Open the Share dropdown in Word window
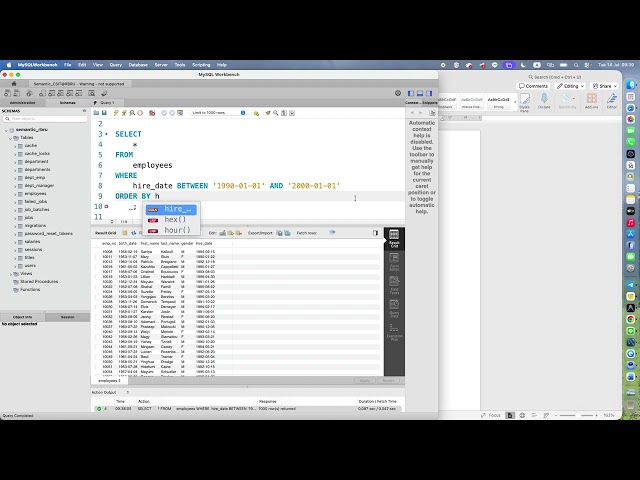Image resolution: width=640 pixels, height=480 pixels. [604, 86]
